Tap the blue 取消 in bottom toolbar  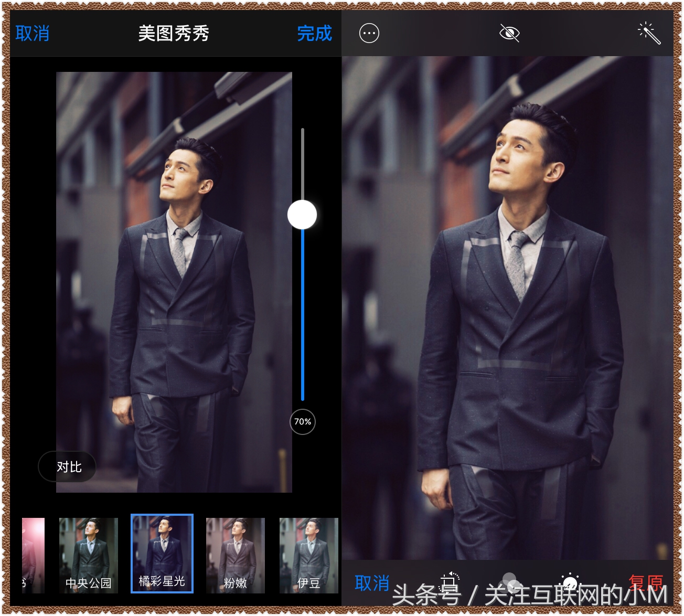tap(371, 583)
